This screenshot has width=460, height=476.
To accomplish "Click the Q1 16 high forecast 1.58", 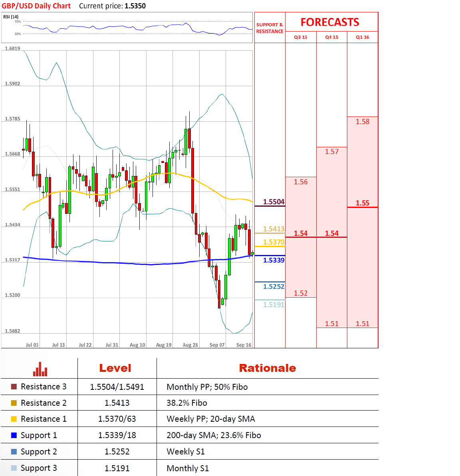I will point(363,122).
